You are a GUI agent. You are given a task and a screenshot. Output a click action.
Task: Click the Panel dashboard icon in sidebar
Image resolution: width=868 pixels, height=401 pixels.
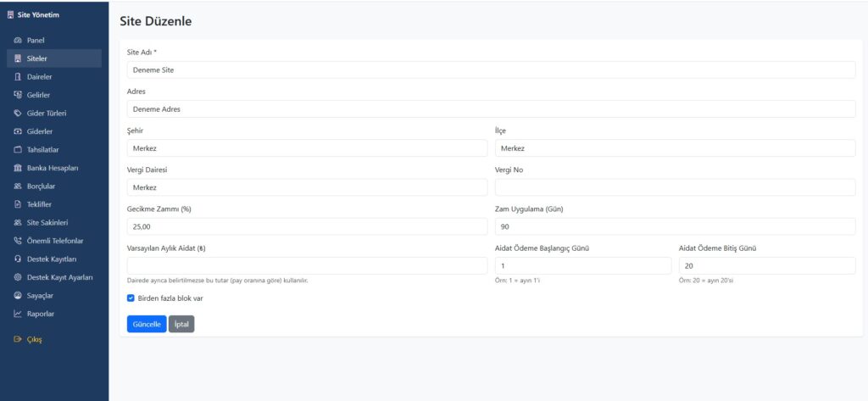coord(18,41)
